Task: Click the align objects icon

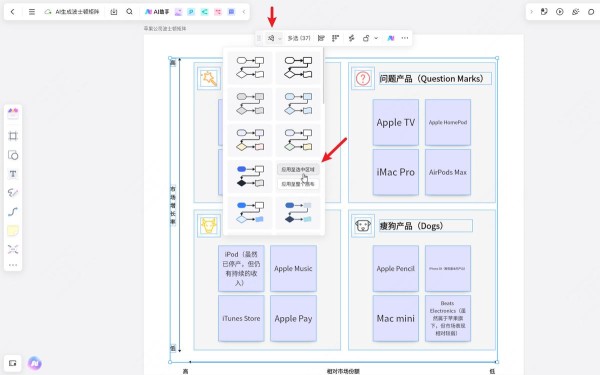Action: (321, 38)
